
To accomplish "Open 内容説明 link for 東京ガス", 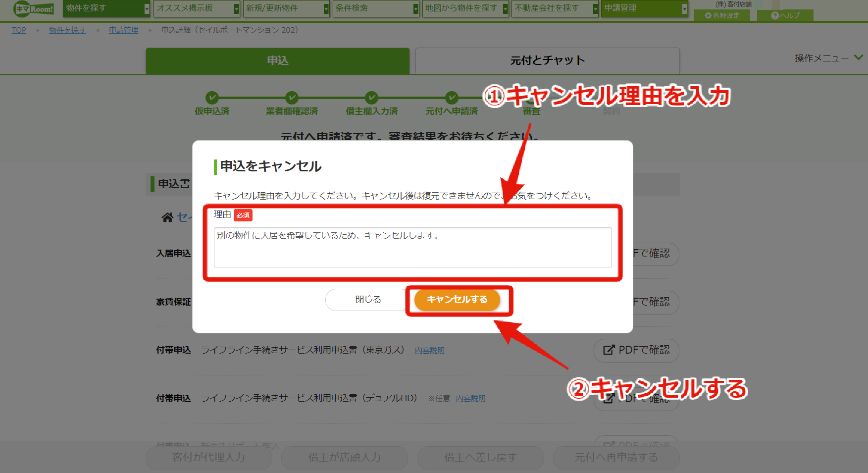I will tap(429, 351).
